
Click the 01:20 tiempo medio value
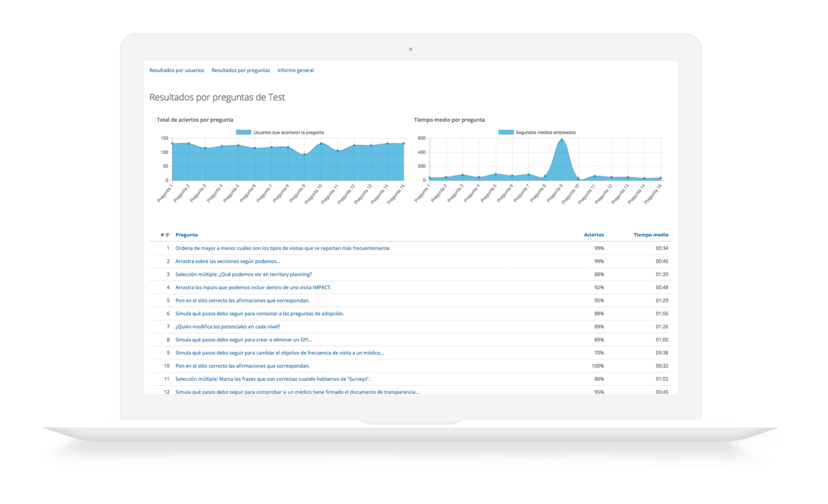point(662,275)
